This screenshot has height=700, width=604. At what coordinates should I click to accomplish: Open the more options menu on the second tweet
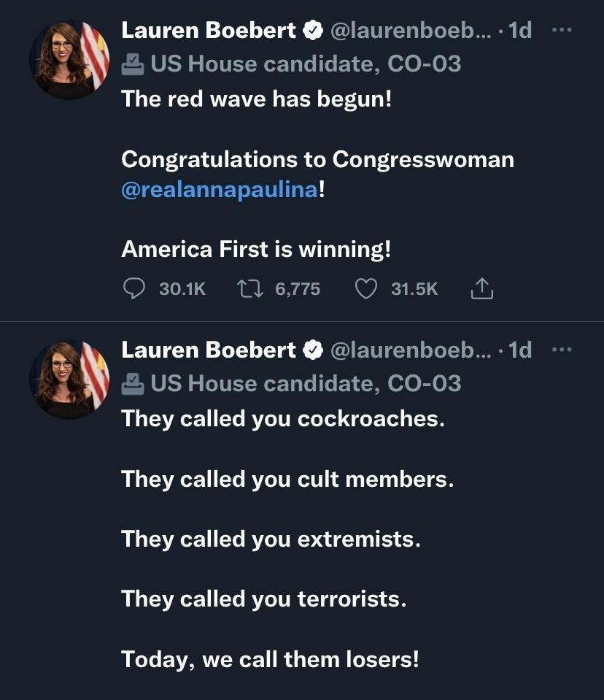click(x=562, y=350)
